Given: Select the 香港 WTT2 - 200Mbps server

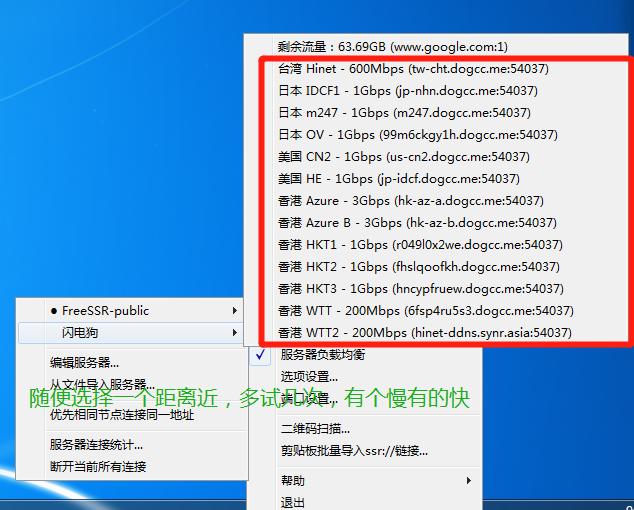Looking at the screenshot, I should (436, 333).
